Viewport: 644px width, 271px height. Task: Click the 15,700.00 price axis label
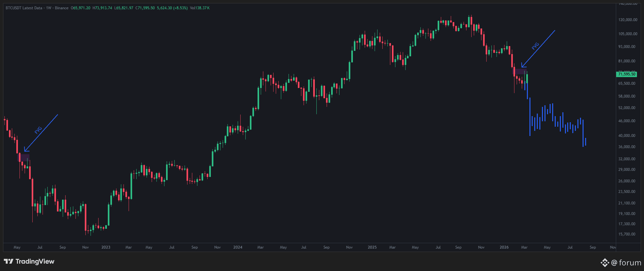click(x=627, y=234)
